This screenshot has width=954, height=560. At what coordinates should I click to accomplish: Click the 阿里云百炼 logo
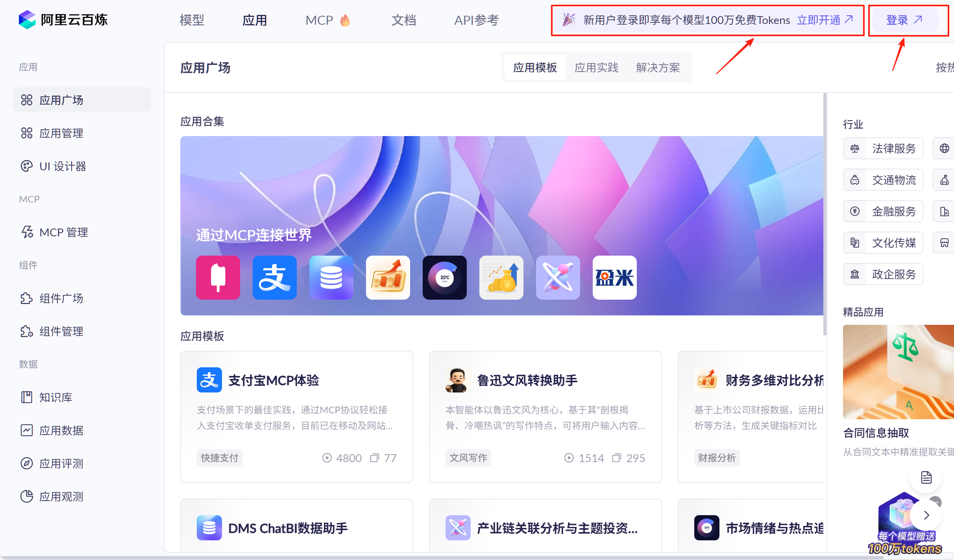point(63,20)
